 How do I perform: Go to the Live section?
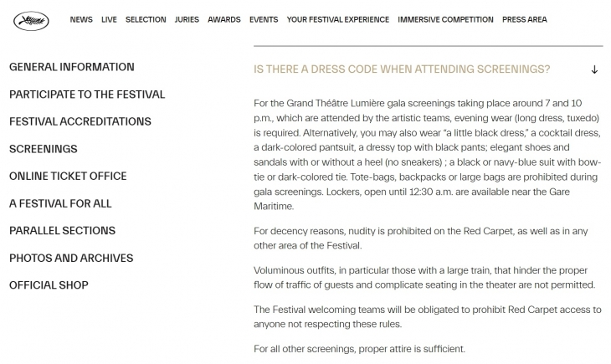pos(109,20)
